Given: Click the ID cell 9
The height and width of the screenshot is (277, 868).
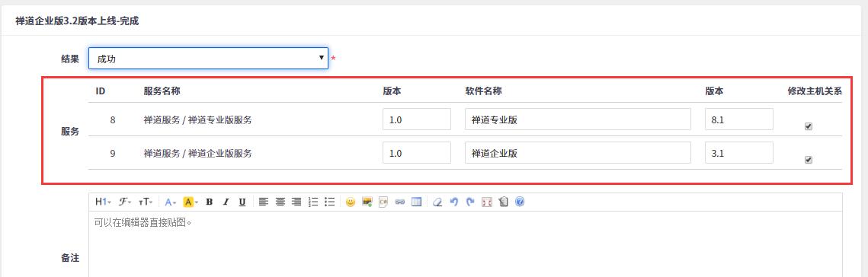Looking at the screenshot, I should tap(113, 153).
